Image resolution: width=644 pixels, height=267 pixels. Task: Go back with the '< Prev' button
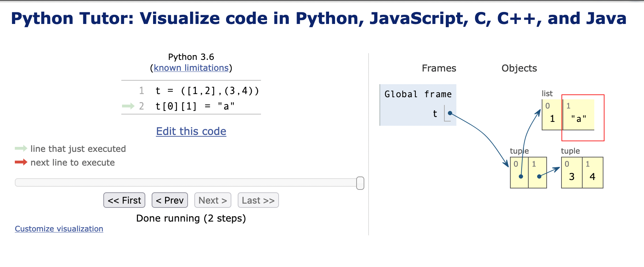click(x=170, y=200)
